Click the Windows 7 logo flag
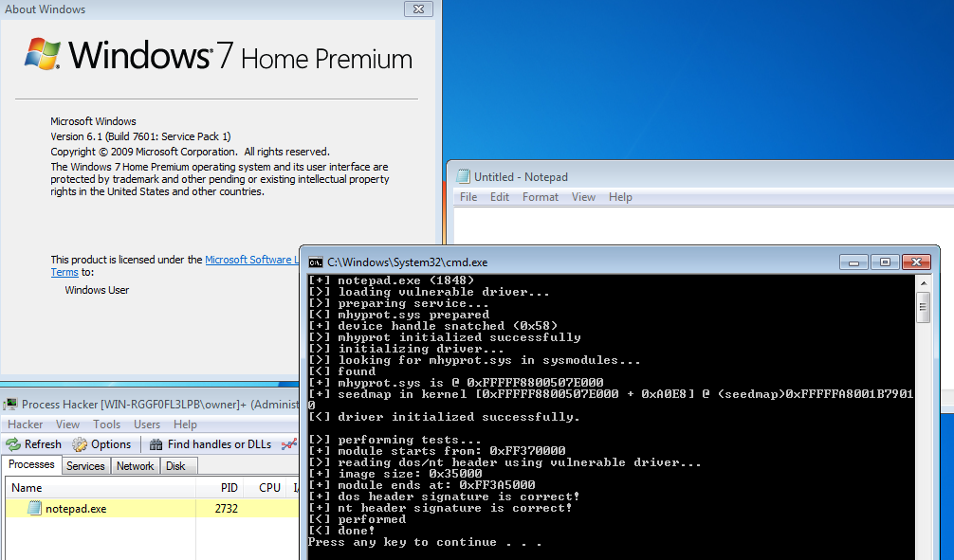The width and height of the screenshot is (954, 560). pyautogui.click(x=42, y=54)
